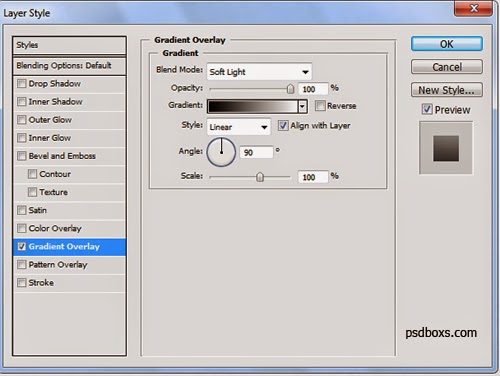
Task: Focus the Opacity value field
Action: click(313, 89)
